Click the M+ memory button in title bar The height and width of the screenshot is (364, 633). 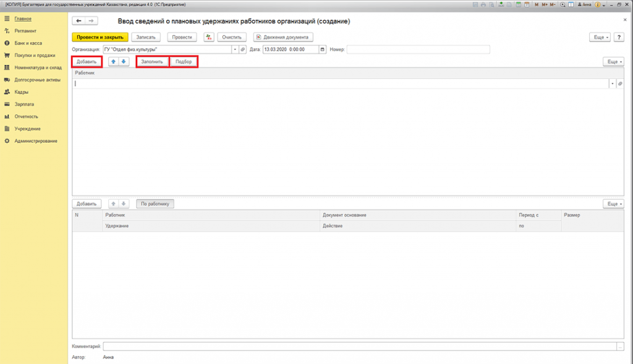[545, 4]
